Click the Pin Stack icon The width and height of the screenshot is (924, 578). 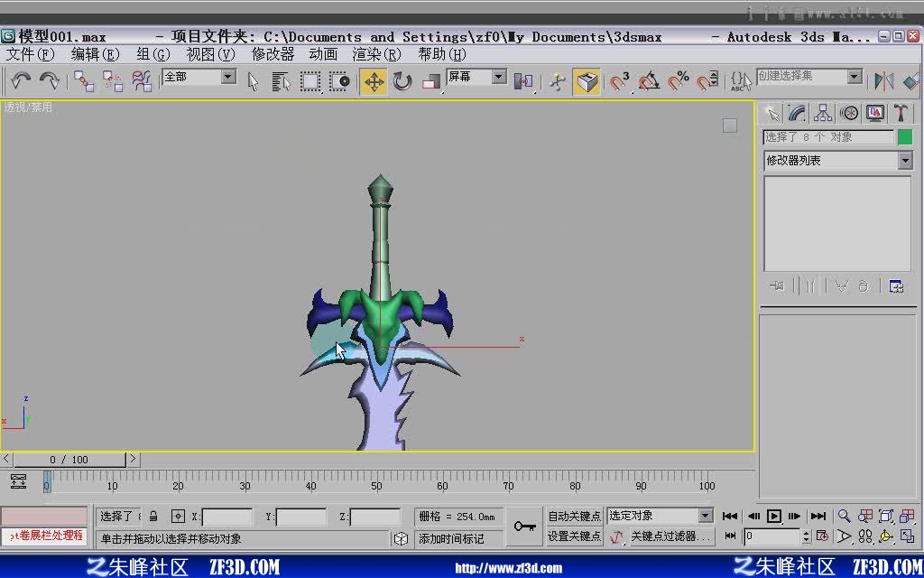pyautogui.click(x=777, y=286)
